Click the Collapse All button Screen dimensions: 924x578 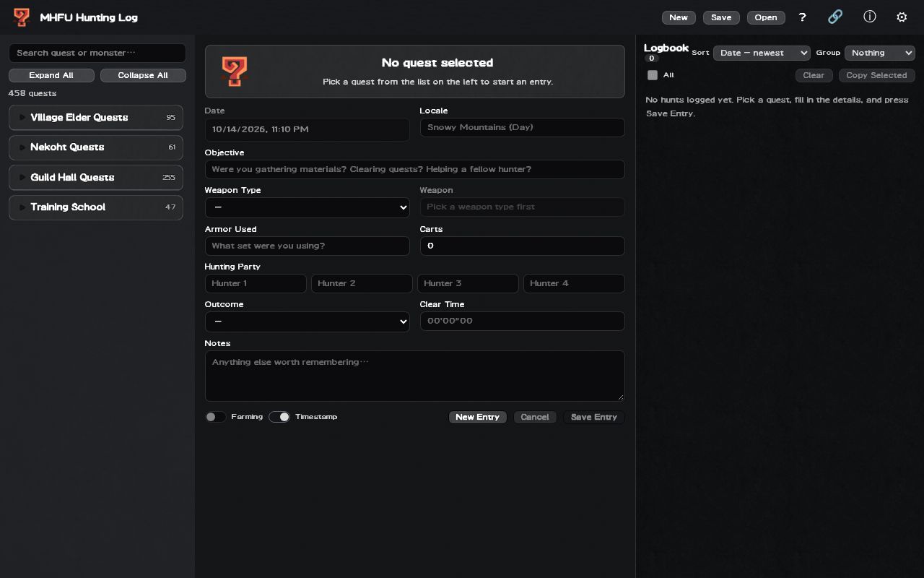(x=143, y=75)
